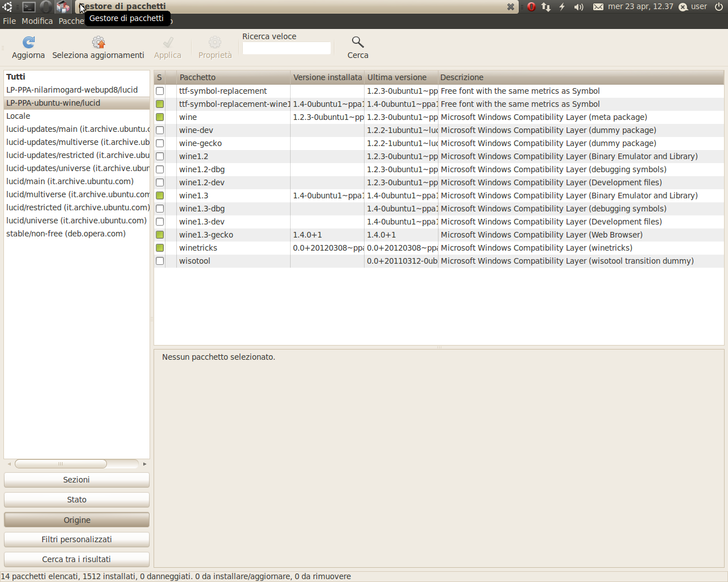Image resolution: width=728 pixels, height=582 pixels.
Task: Select stable/non-free (deb.opera.com) origin
Action: click(77, 234)
